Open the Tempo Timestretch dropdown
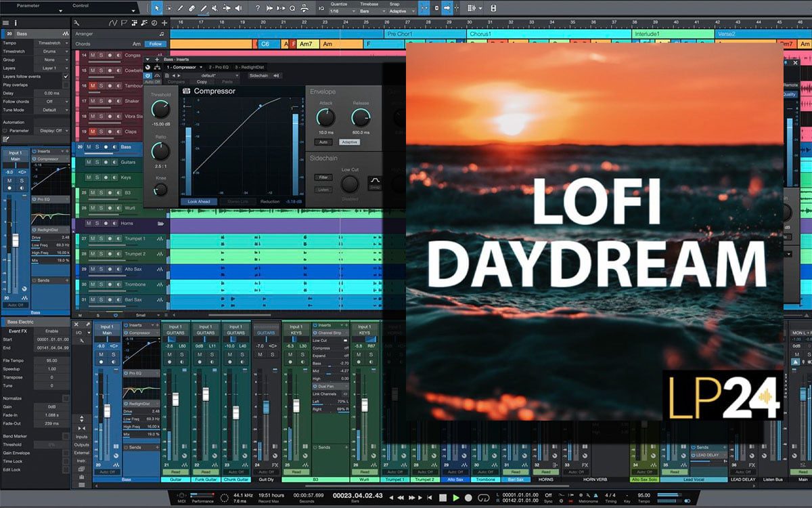Viewport: 812px width, 508px height. pyautogui.click(x=52, y=43)
